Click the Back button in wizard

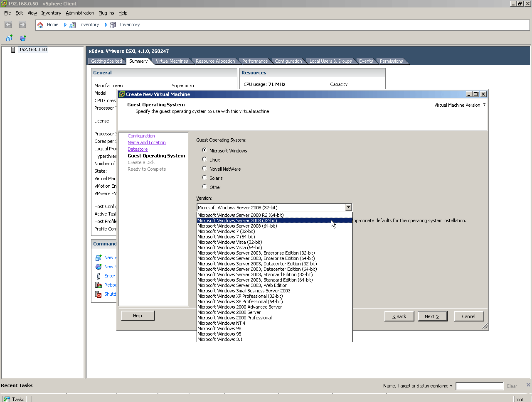pyautogui.click(x=399, y=316)
